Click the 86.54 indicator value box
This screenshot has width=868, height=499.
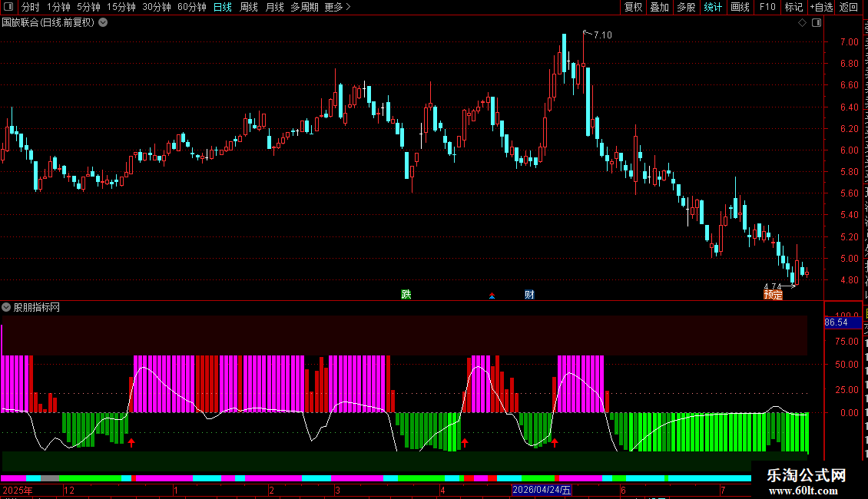tap(843, 322)
